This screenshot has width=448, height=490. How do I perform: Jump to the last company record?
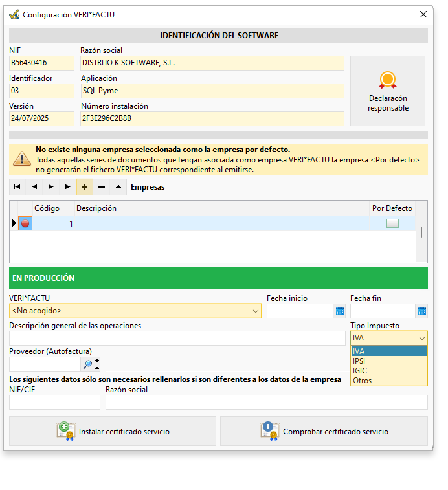[x=68, y=187]
